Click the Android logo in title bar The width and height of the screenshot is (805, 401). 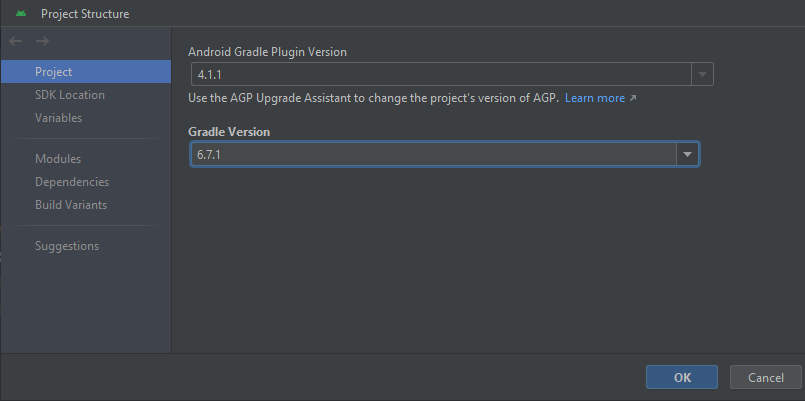click(x=21, y=13)
